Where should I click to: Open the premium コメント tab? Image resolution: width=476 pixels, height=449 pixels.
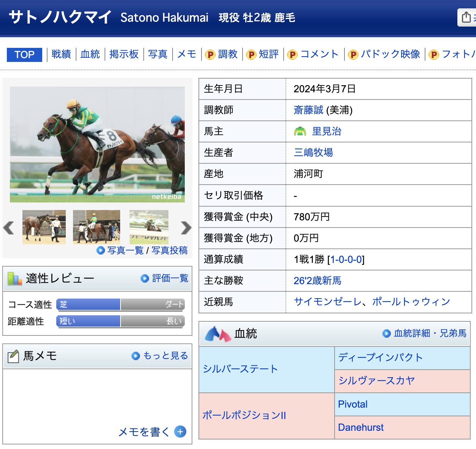[x=320, y=54]
